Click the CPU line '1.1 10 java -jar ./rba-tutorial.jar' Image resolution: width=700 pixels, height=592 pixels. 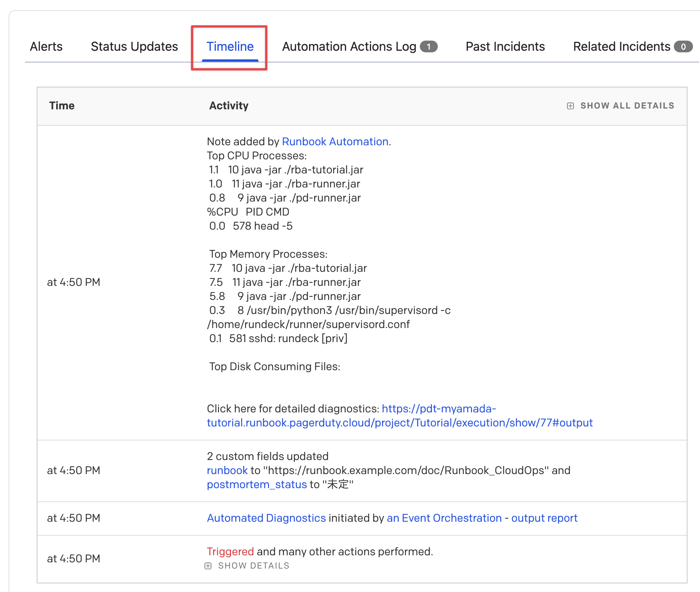286,169
